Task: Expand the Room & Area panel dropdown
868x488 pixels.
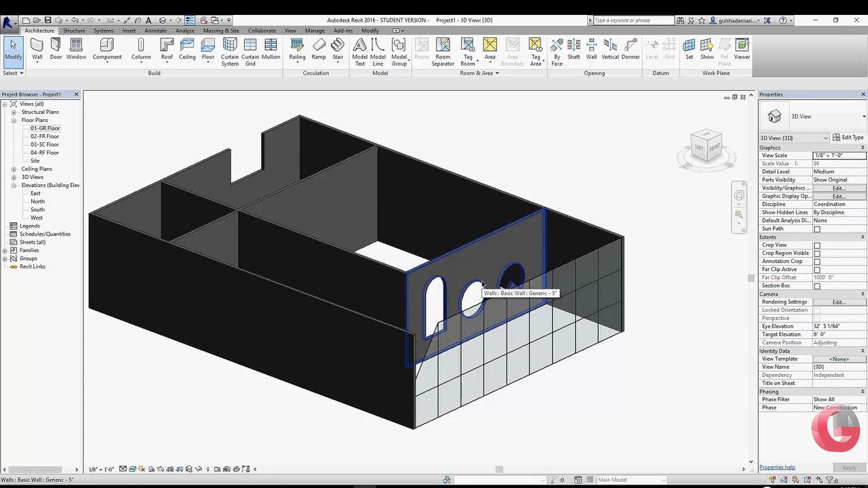Action: [x=479, y=73]
